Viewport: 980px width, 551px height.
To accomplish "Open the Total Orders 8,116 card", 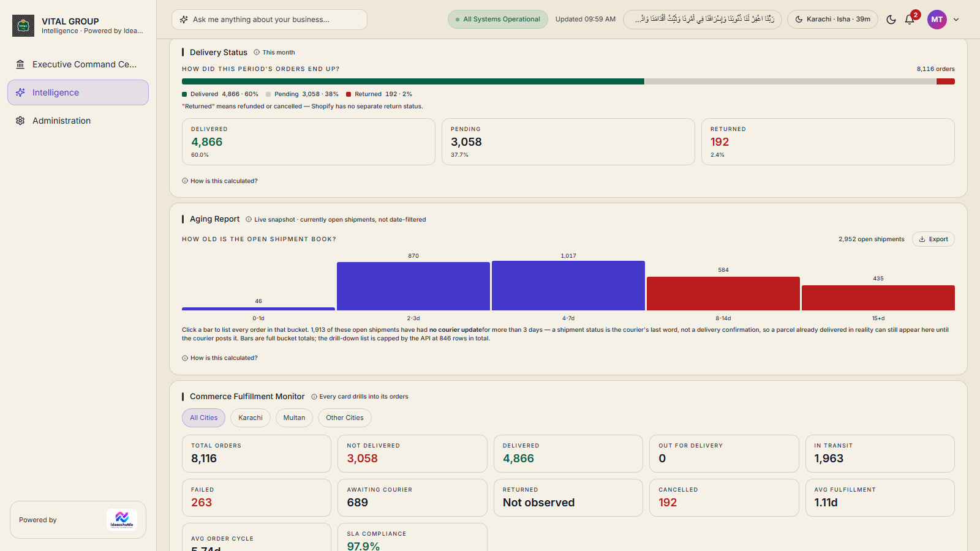I will pos(257,454).
